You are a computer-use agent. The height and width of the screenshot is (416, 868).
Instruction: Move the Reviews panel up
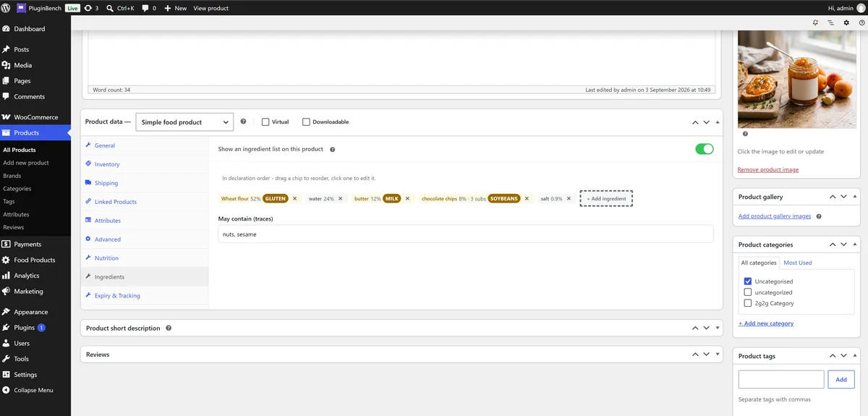point(695,355)
